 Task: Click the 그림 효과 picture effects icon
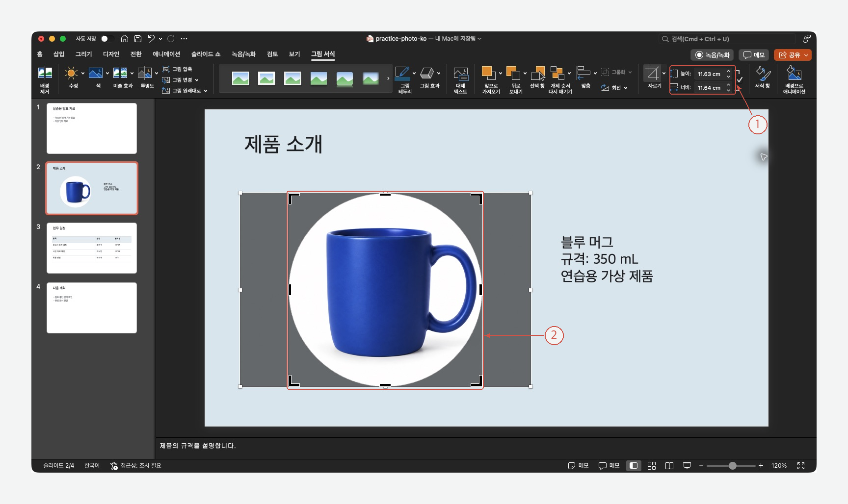[427, 74]
